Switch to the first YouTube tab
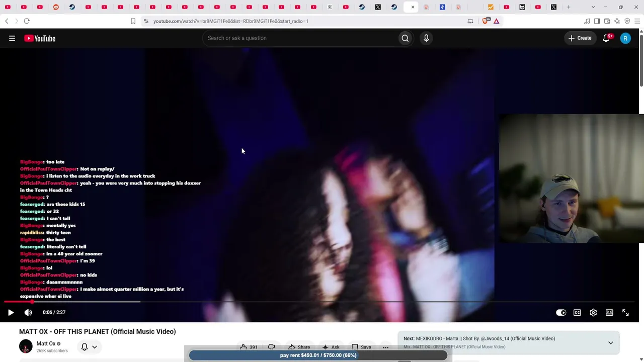Screen dimensions: 644x362 8,7
